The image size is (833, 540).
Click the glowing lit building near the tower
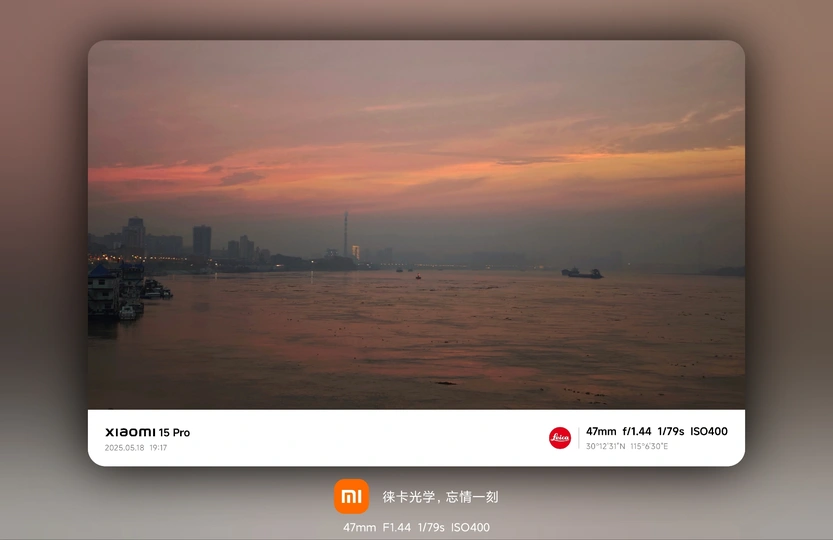pos(355,252)
